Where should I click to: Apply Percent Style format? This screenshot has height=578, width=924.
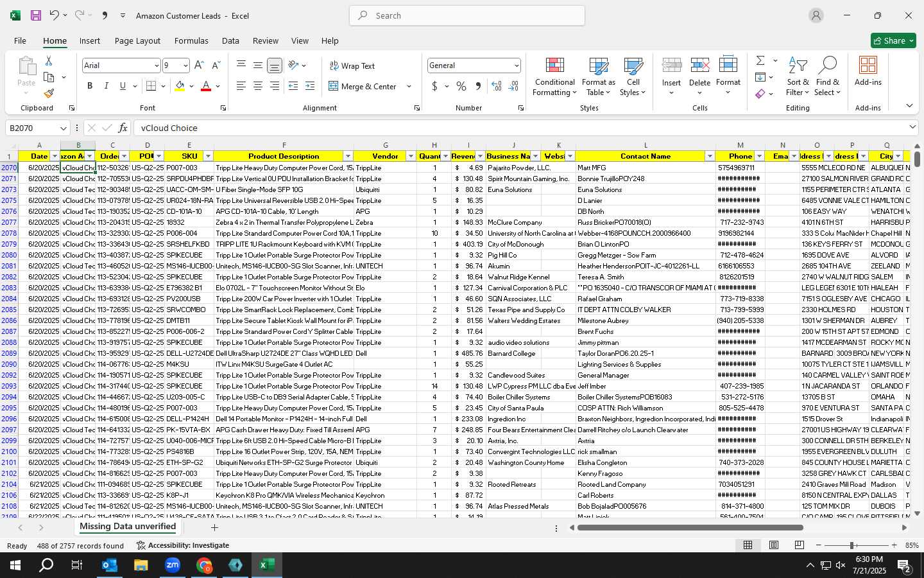tap(461, 86)
